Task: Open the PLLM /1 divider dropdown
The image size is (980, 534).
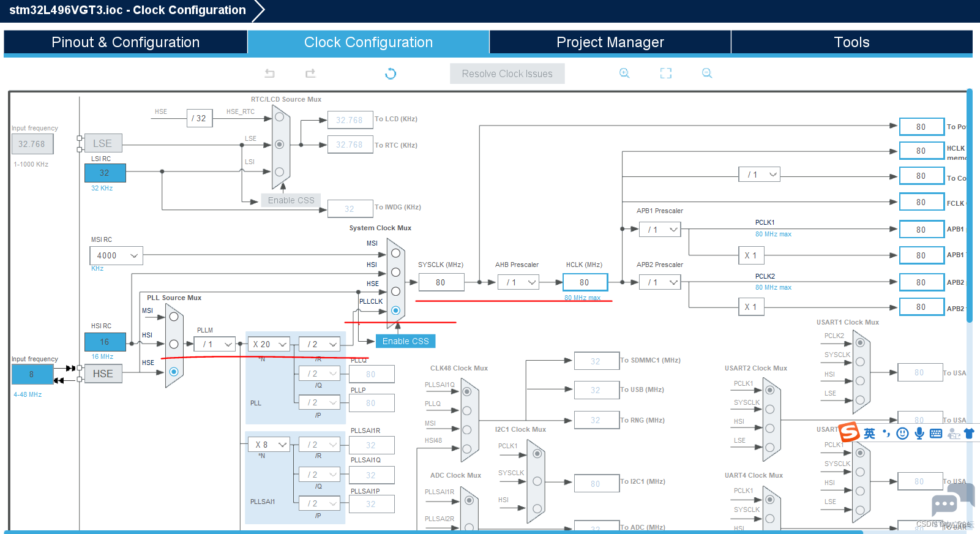Action: [x=215, y=344]
